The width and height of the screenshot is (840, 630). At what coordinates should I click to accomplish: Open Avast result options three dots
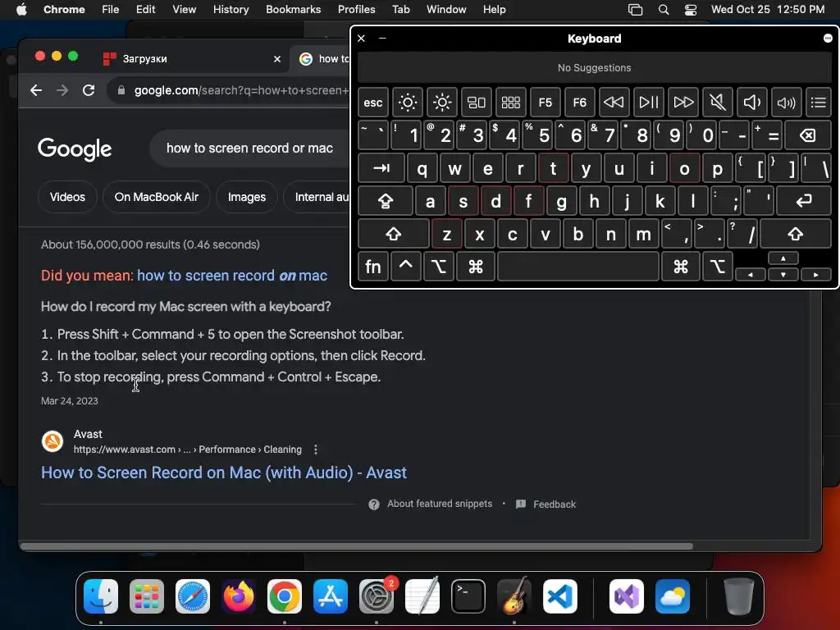pos(316,450)
